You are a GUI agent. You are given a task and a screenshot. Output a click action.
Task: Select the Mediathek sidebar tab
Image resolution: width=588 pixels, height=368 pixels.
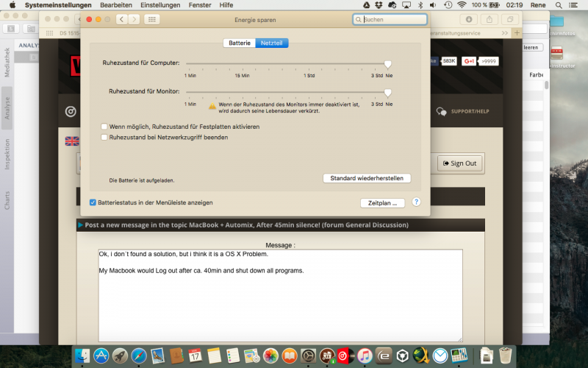coord(7,63)
